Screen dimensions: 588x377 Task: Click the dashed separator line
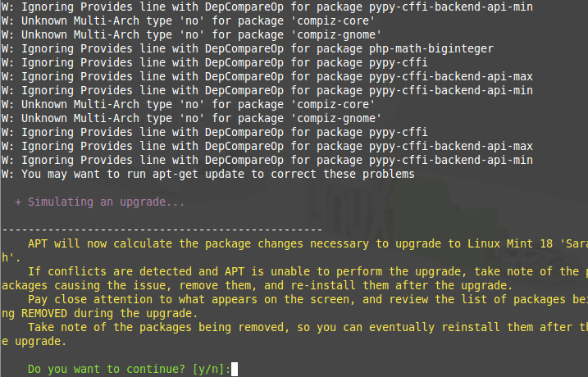point(162,229)
